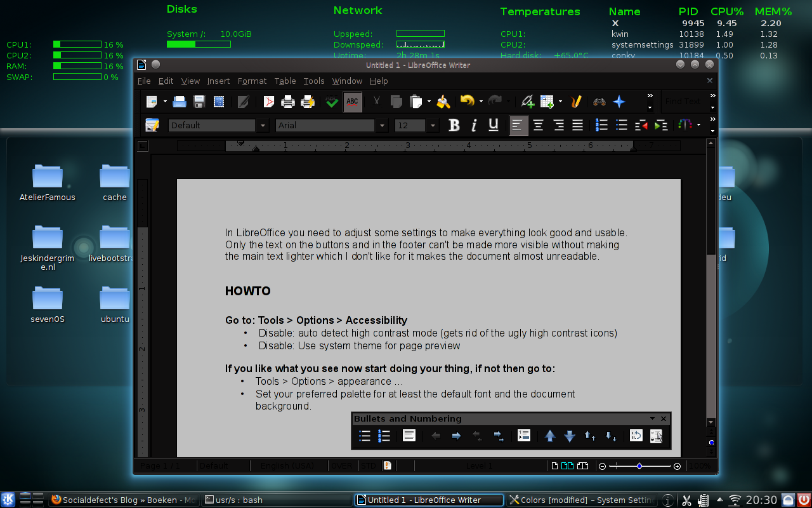The height and width of the screenshot is (508, 812).
Task: Show Draw Functions icon
Action: coord(576,102)
